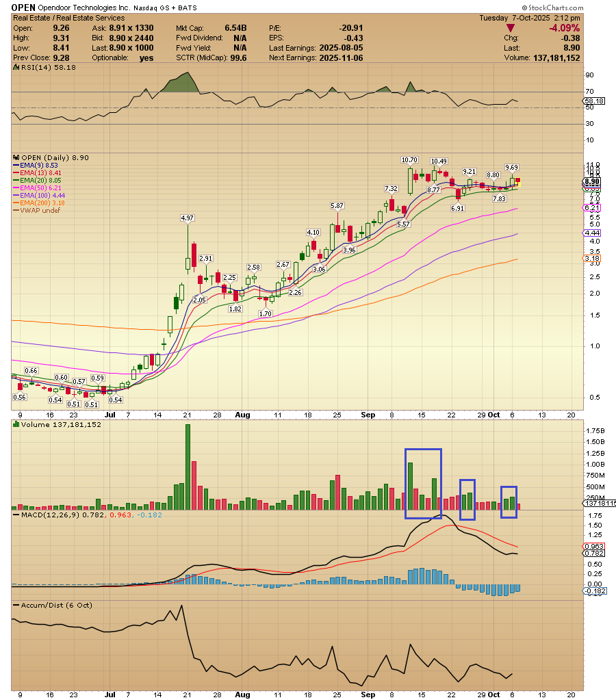Click the RSI(14) 58.18 indicator label
This screenshot has width=616, height=700.
point(48,68)
